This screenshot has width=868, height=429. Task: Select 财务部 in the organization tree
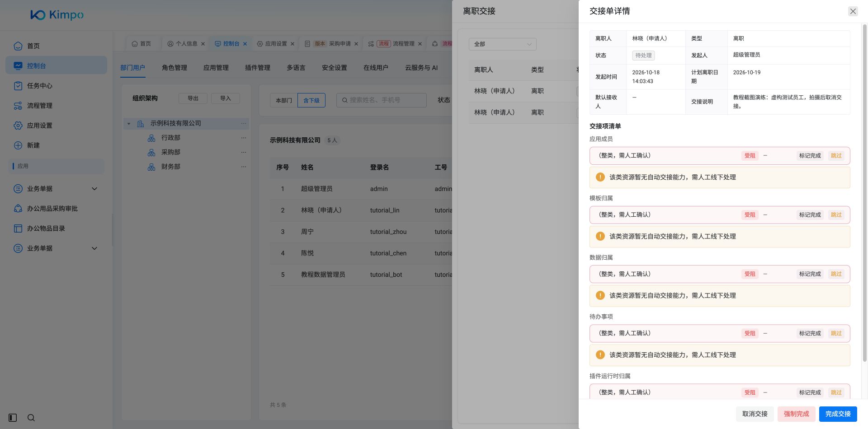[x=171, y=167]
